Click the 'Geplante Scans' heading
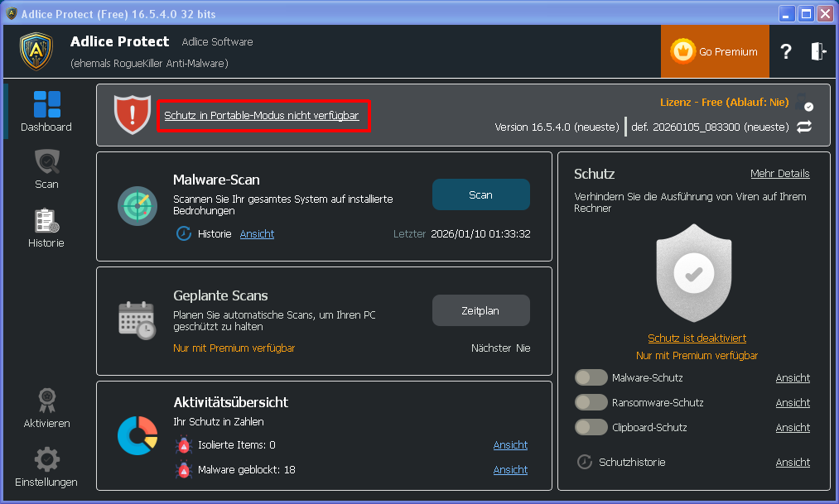The width and height of the screenshot is (839, 504). tap(220, 295)
